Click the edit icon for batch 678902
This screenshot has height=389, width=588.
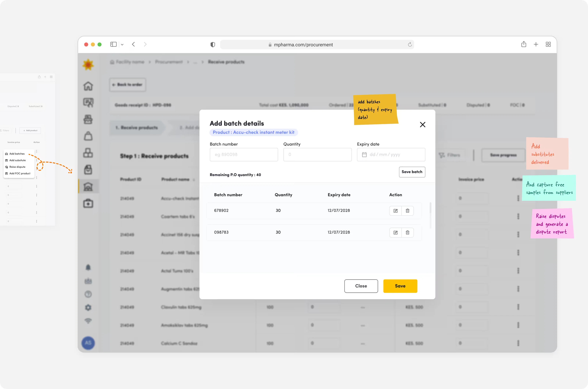tap(395, 211)
